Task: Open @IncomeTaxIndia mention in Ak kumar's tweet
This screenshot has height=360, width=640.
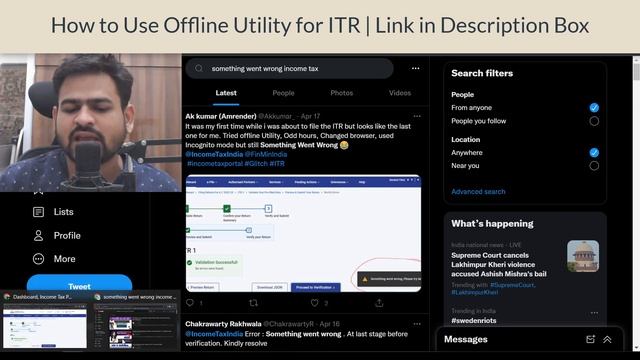Action: 214,154
